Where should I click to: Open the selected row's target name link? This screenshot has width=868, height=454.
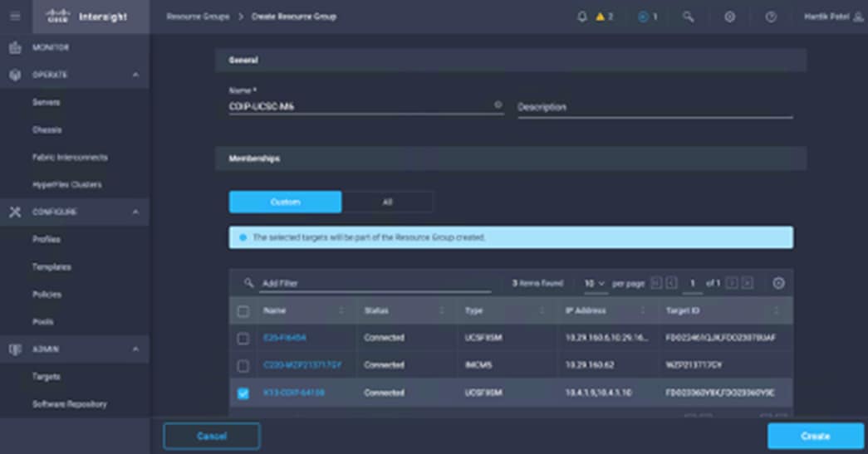click(294, 393)
